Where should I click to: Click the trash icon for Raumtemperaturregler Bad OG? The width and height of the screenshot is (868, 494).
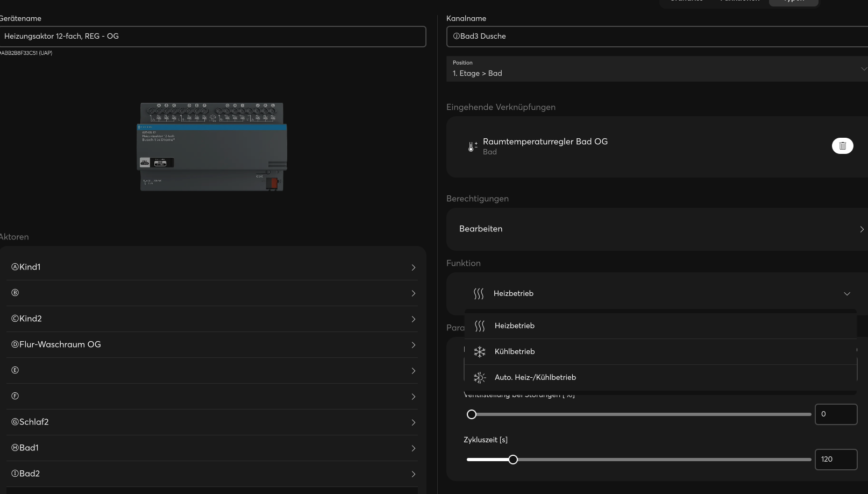(842, 146)
